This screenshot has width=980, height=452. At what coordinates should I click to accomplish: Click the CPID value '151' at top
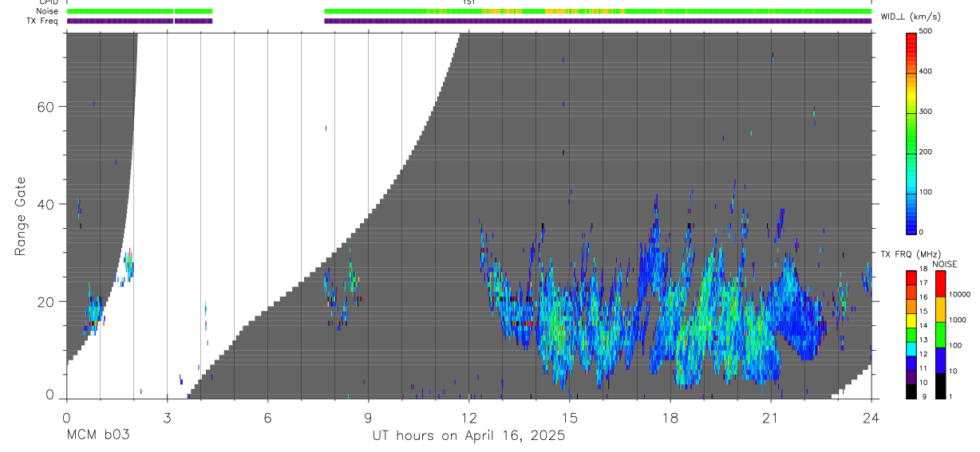coord(469,2)
